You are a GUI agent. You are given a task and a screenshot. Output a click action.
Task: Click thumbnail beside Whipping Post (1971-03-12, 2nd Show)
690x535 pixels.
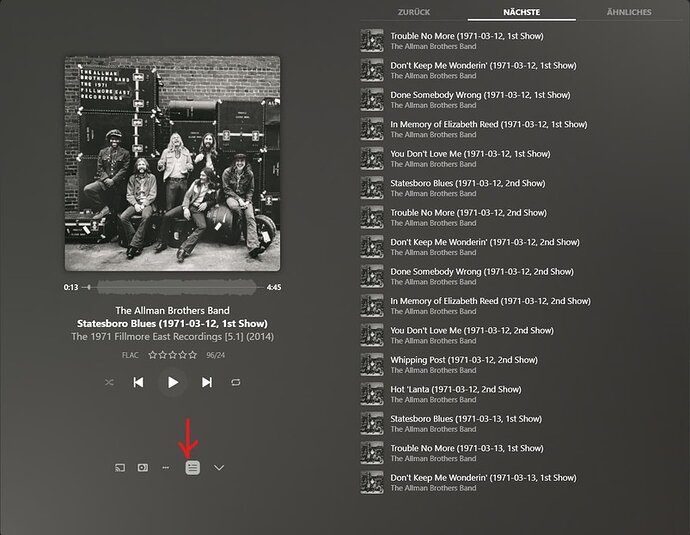click(372, 365)
